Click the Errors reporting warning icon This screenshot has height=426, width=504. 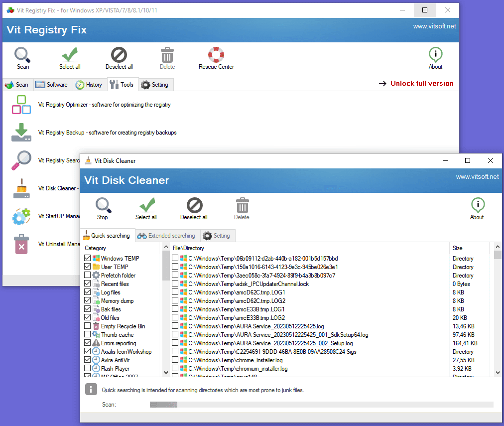(x=96, y=343)
